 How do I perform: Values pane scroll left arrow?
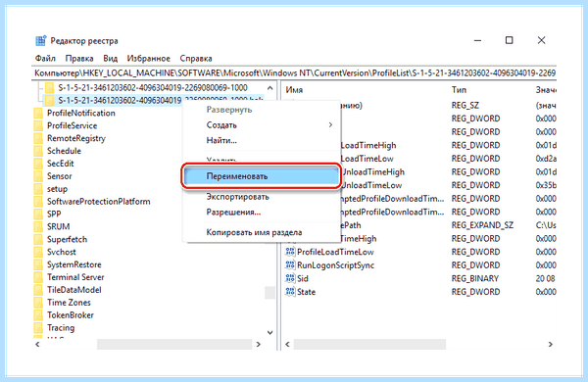pos(287,344)
